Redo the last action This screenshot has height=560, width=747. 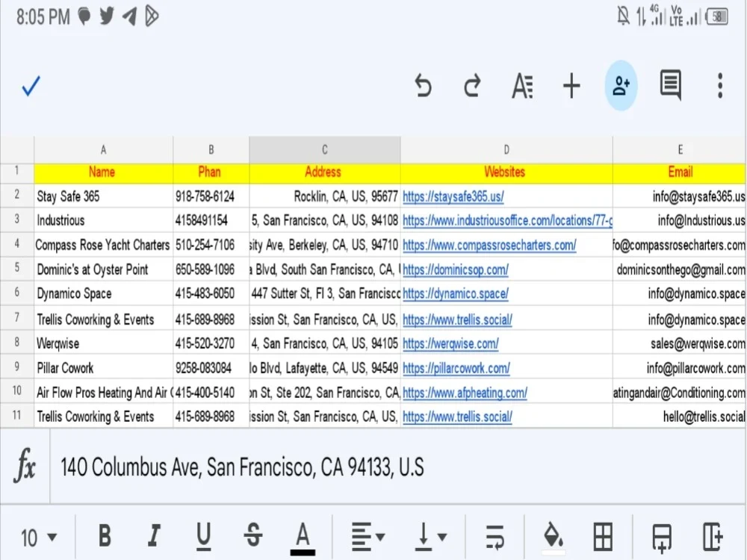(472, 86)
